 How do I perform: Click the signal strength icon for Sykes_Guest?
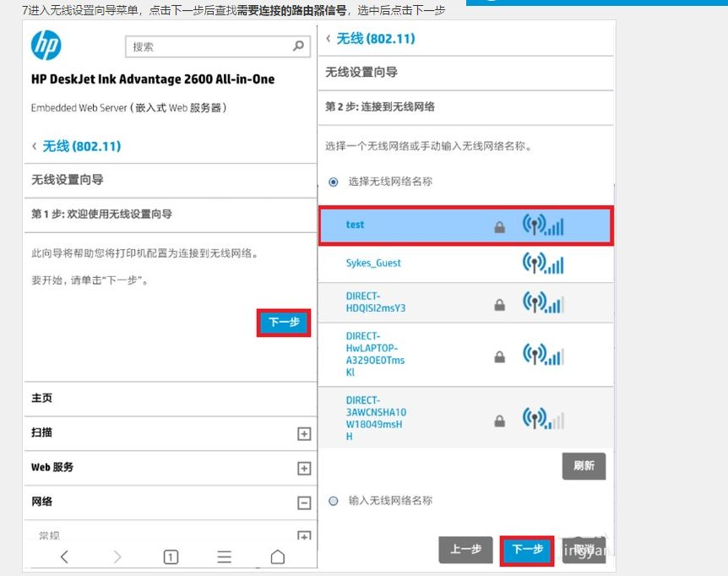point(543,264)
